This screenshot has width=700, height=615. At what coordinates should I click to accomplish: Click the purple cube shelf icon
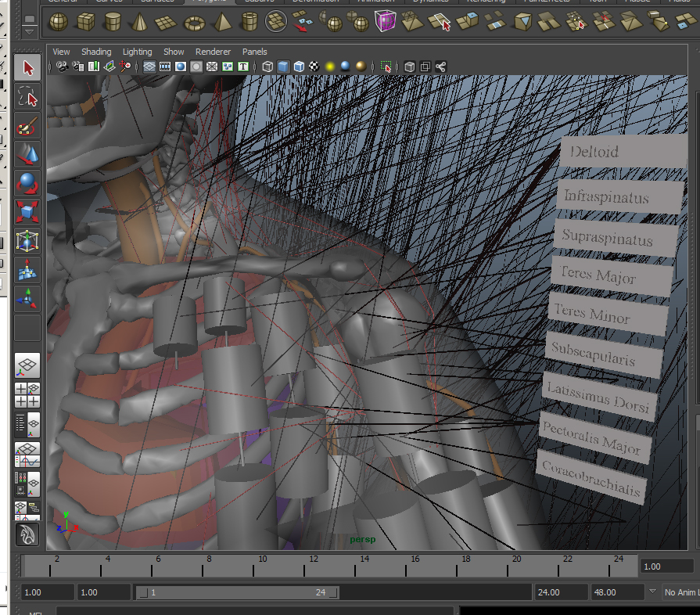pyautogui.click(x=385, y=22)
